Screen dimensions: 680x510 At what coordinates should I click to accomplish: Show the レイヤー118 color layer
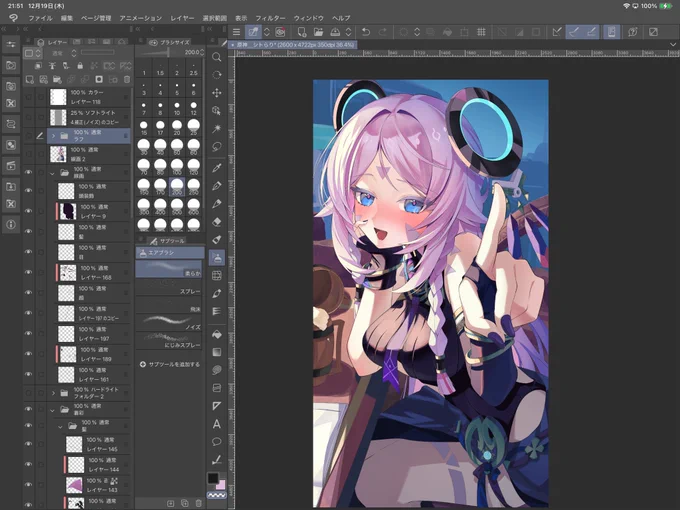click(29, 97)
